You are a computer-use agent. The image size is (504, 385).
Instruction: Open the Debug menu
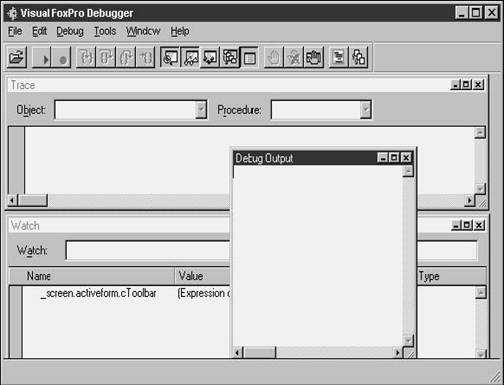(x=70, y=31)
